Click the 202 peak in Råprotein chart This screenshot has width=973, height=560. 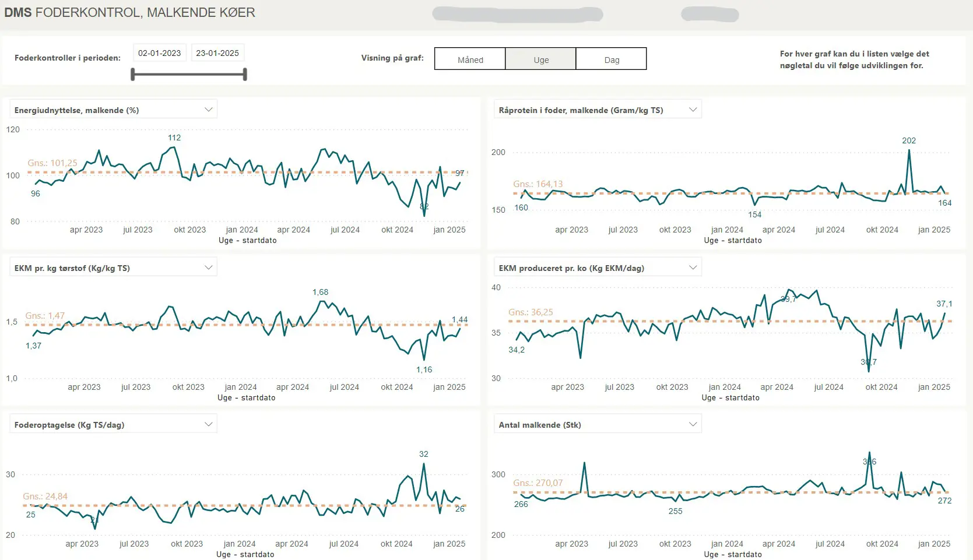click(908, 141)
